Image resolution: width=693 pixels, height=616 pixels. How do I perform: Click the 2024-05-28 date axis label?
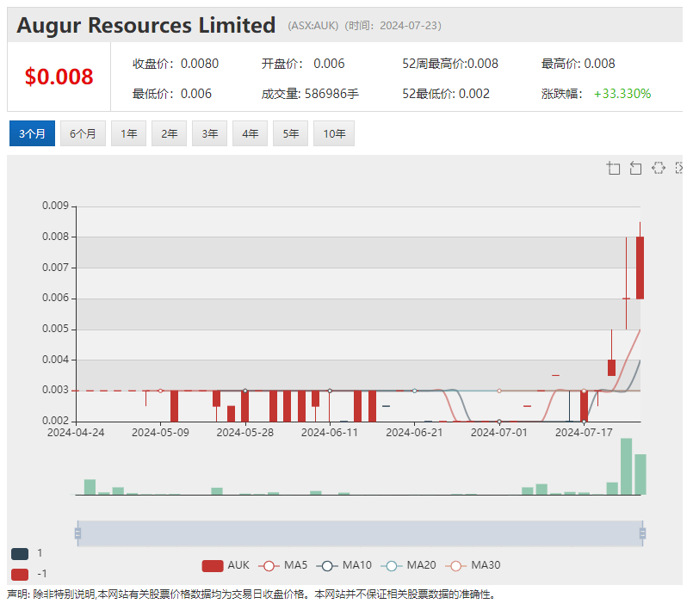[x=244, y=433]
